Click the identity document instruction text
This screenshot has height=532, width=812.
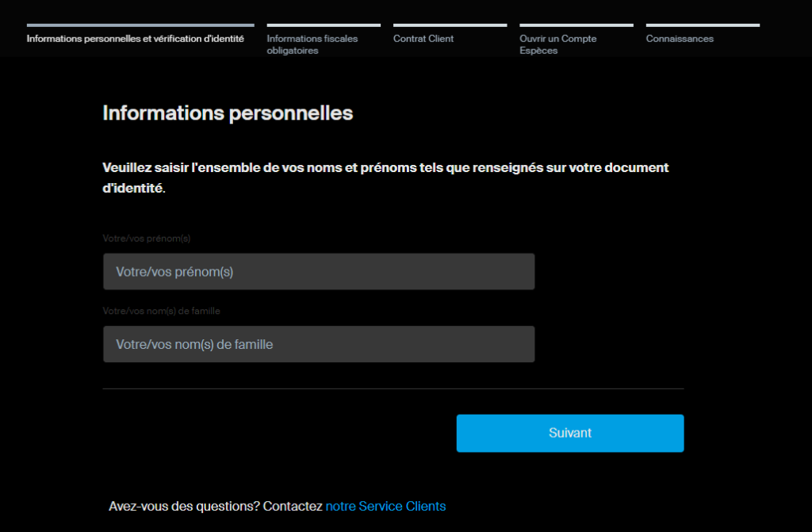385,178
